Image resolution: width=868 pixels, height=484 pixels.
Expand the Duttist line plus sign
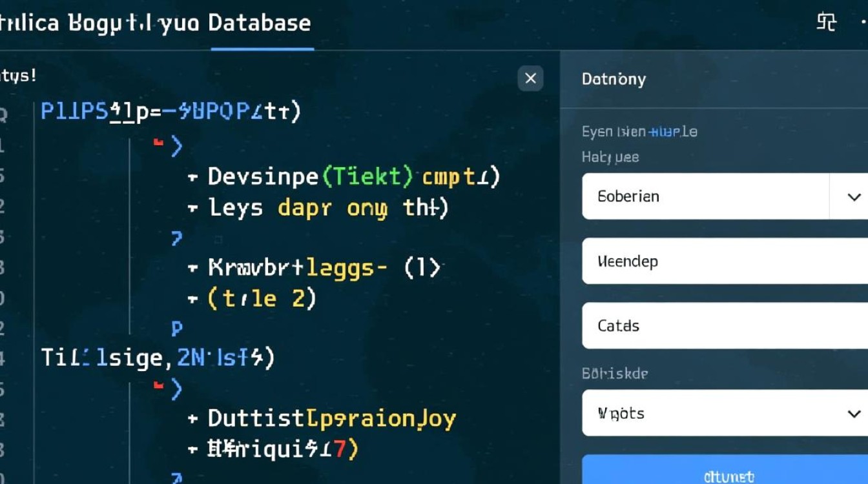click(192, 418)
